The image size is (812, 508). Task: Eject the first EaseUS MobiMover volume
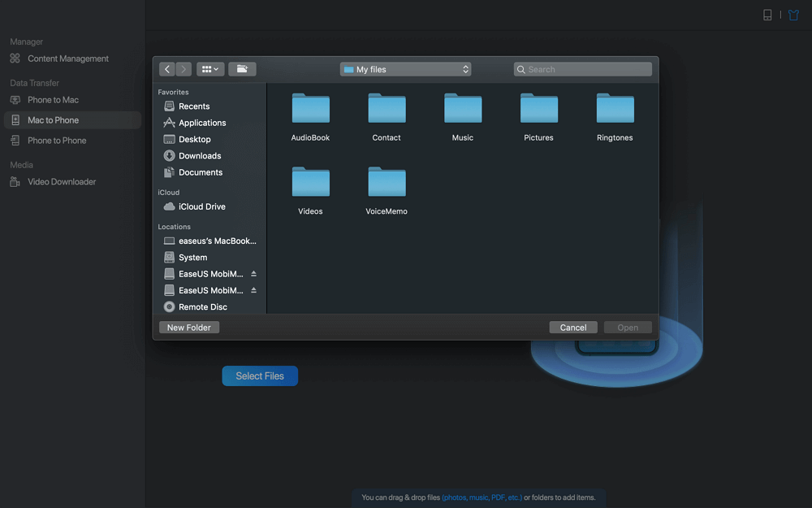click(253, 274)
